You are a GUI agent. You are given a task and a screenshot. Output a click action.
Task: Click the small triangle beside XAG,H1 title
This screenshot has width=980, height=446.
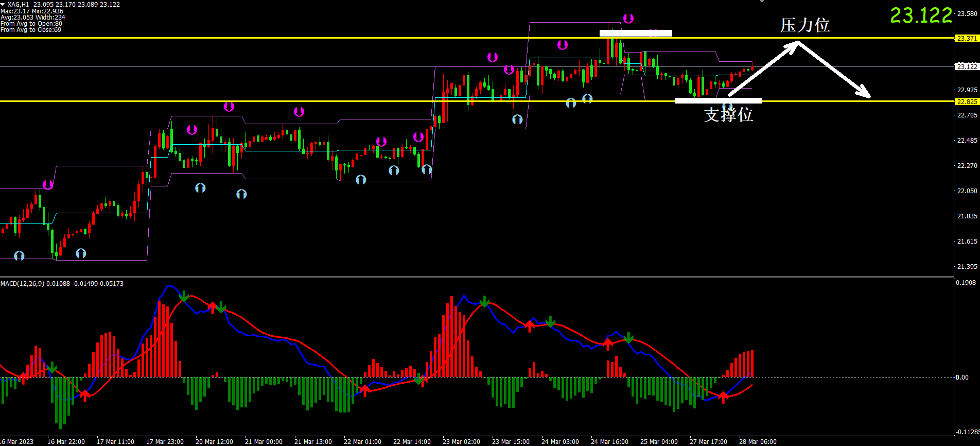3,4
